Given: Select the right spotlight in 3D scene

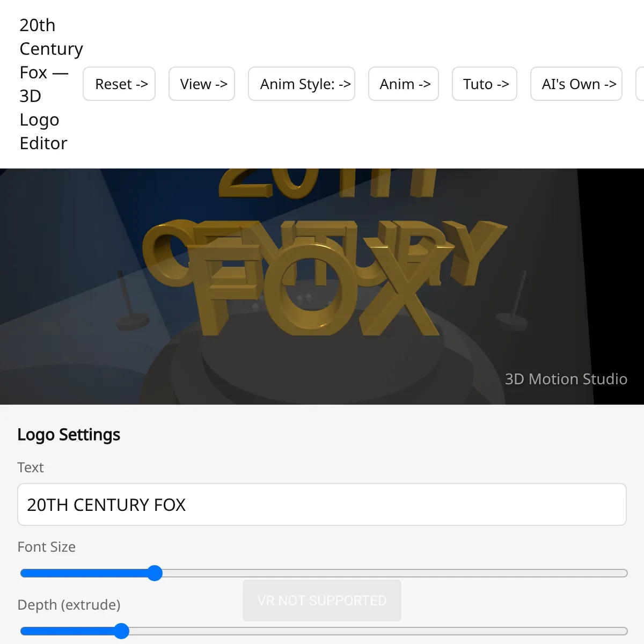Looking at the screenshot, I should 514,301.
